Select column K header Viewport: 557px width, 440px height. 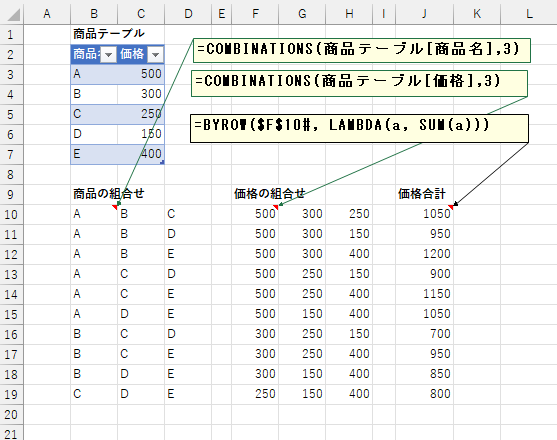(477, 13)
